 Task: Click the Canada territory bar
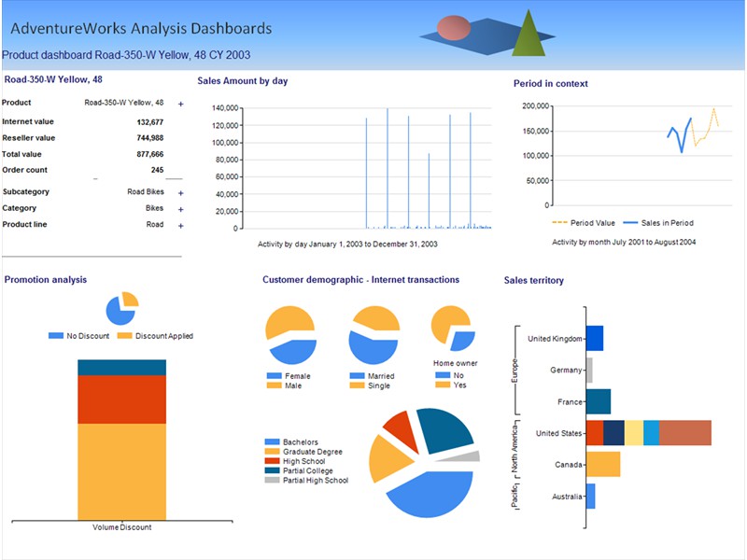603,464
